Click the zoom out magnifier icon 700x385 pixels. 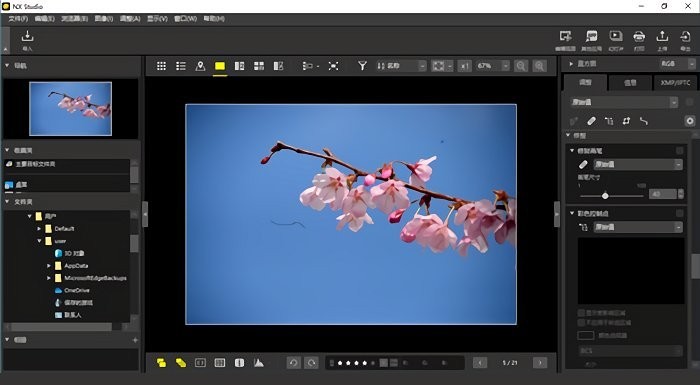(x=521, y=66)
